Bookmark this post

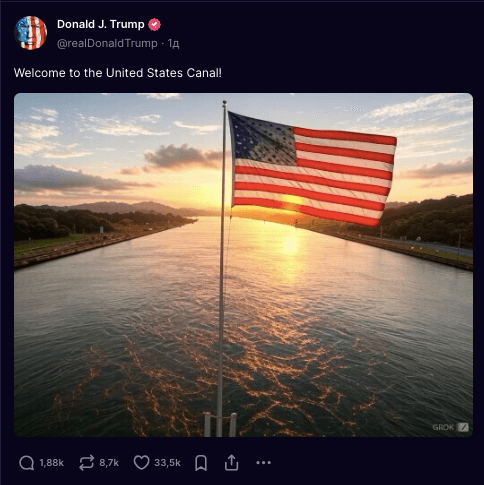pos(201,463)
